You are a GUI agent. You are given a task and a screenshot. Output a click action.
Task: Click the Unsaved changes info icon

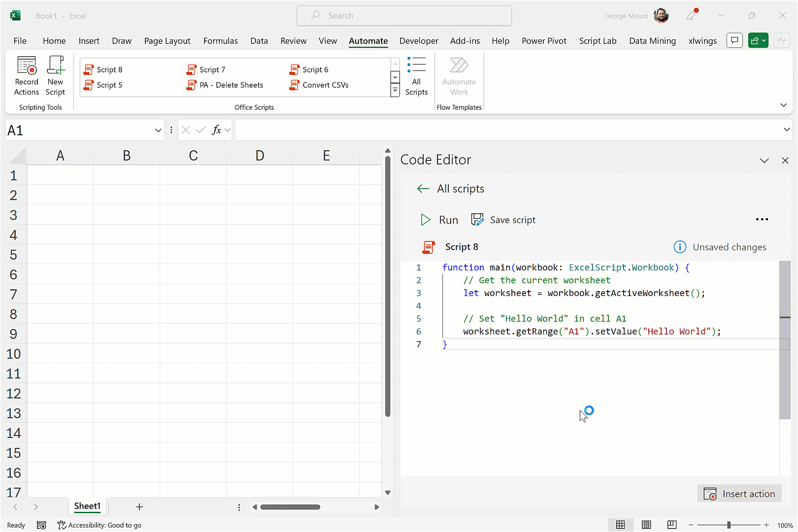[x=680, y=247]
